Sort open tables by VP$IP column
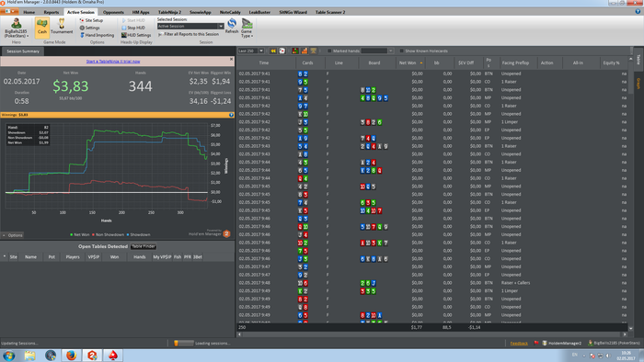The width and height of the screenshot is (644, 362). click(93, 257)
